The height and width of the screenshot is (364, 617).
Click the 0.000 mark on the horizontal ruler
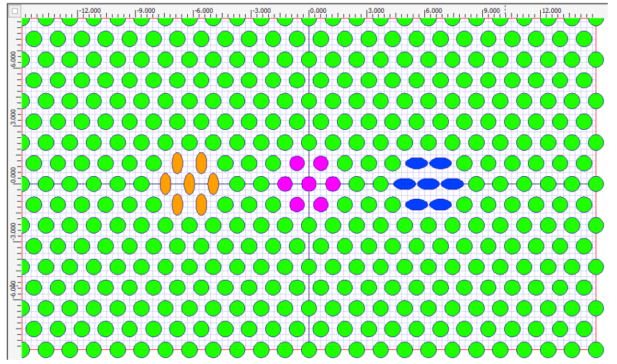(318, 10)
